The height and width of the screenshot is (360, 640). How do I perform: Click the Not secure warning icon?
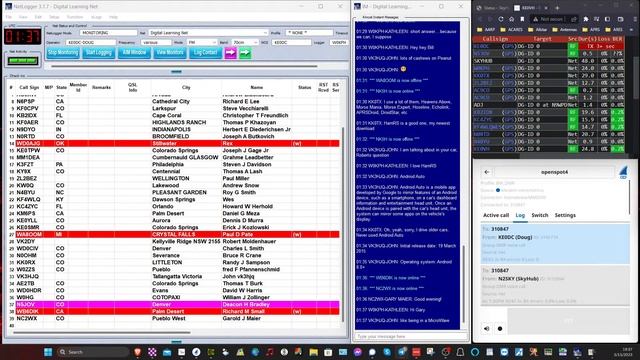(x=535, y=19)
